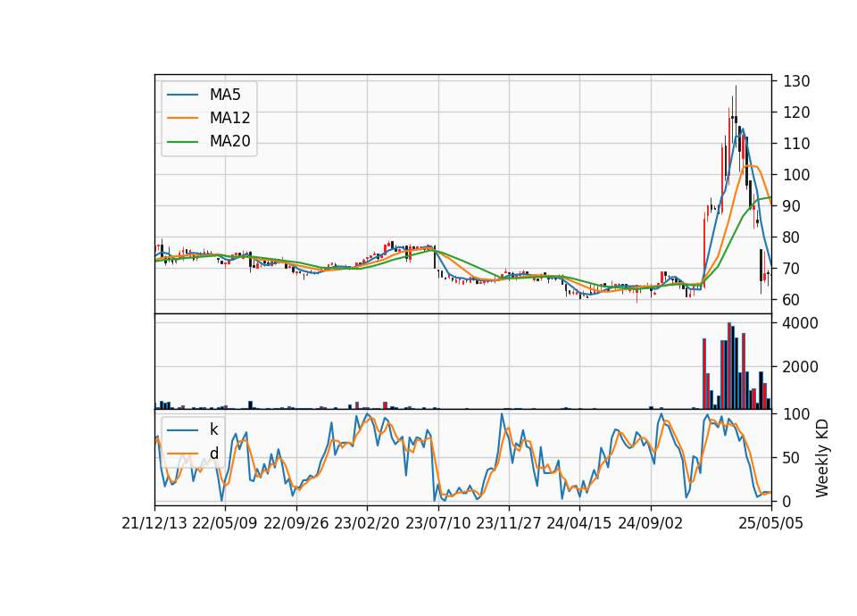Click the MA12 legend label
The width and height of the screenshot is (857, 616).
[x=229, y=118]
